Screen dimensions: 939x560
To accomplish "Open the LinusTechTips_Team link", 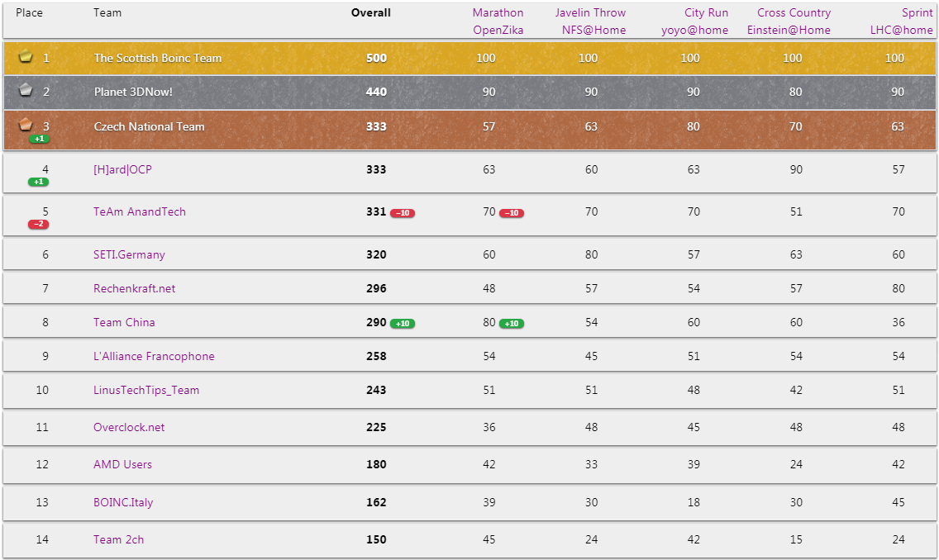I will click(x=146, y=390).
